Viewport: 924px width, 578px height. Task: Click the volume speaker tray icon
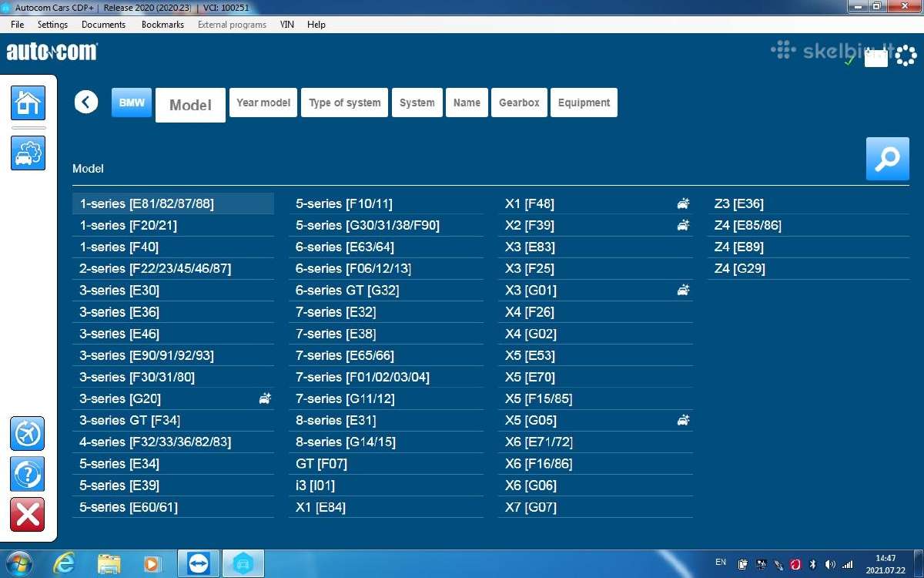(830, 564)
